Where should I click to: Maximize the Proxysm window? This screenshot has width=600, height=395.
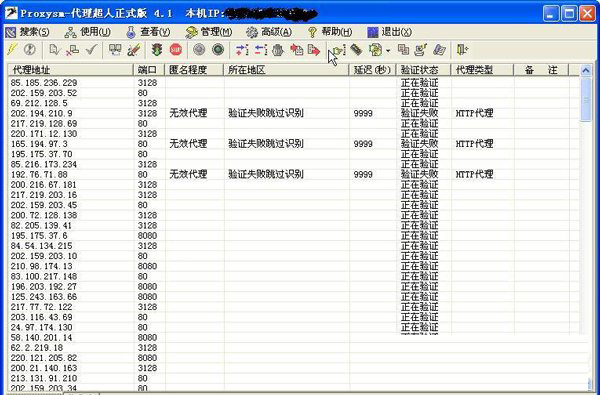tap(569, 14)
